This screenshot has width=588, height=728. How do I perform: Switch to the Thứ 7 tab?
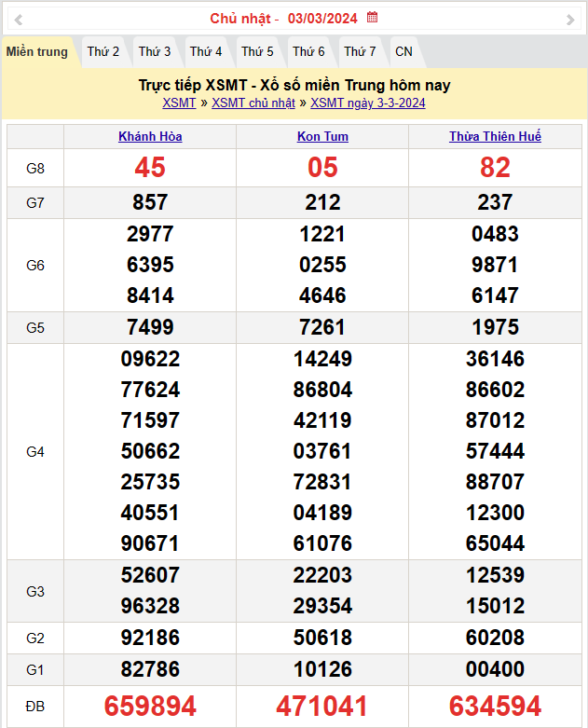(x=360, y=51)
